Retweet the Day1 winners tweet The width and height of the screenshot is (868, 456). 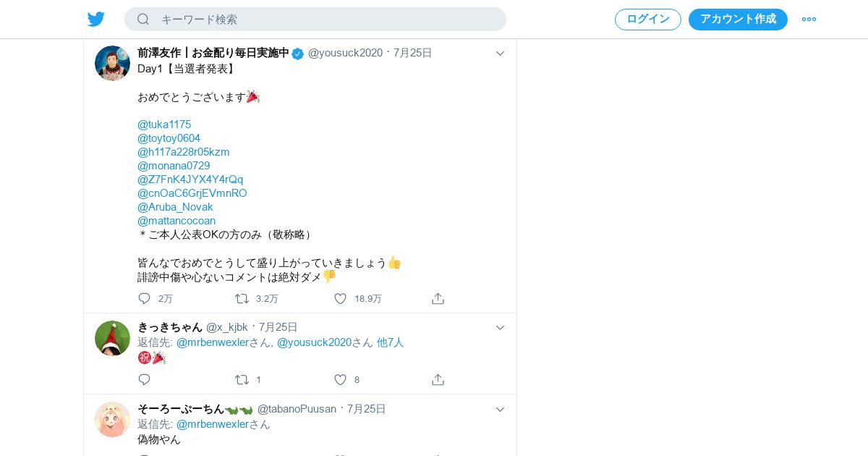[242, 298]
